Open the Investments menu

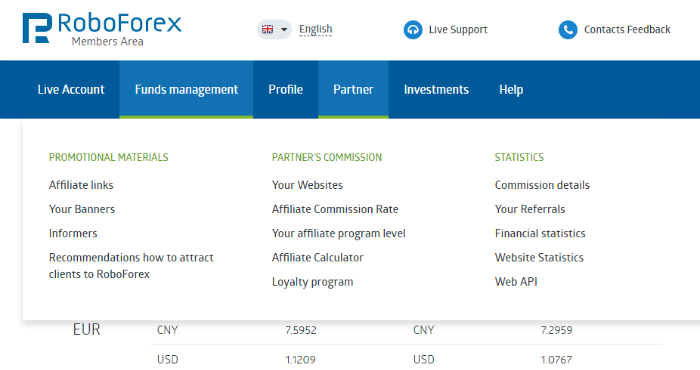[x=436, y=89]
